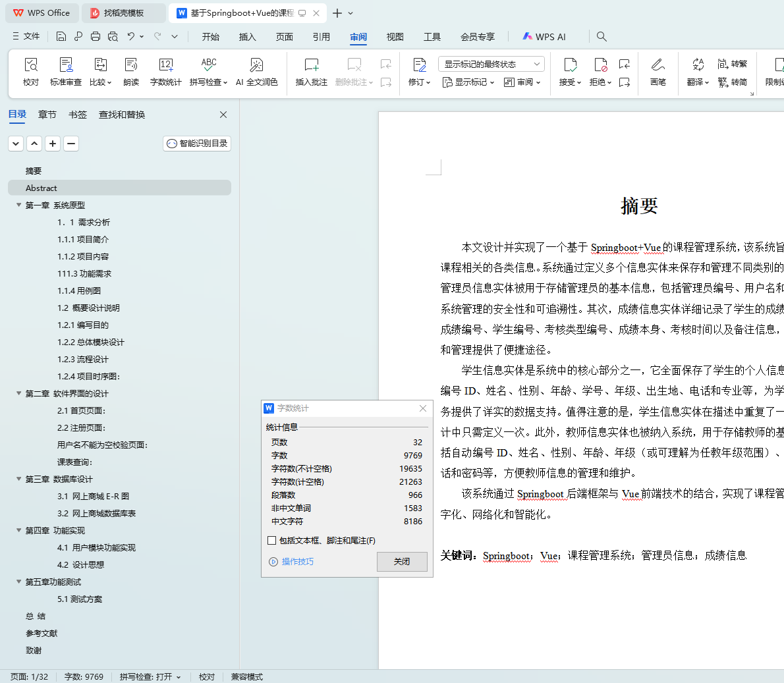Switch to 章节 navigation tab
The height and width of the screenshot is (683, 784).
[x=47, y=115]
